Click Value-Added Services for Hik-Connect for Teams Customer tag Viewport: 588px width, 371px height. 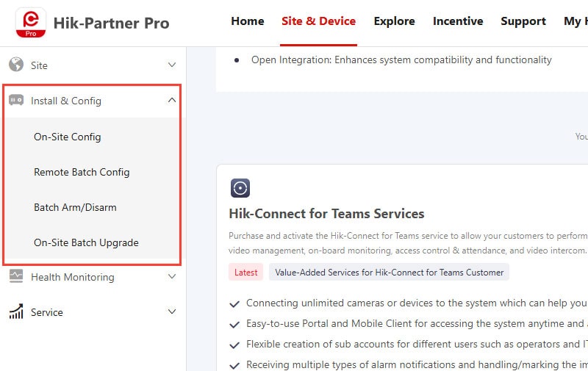(x=389, y=273)
